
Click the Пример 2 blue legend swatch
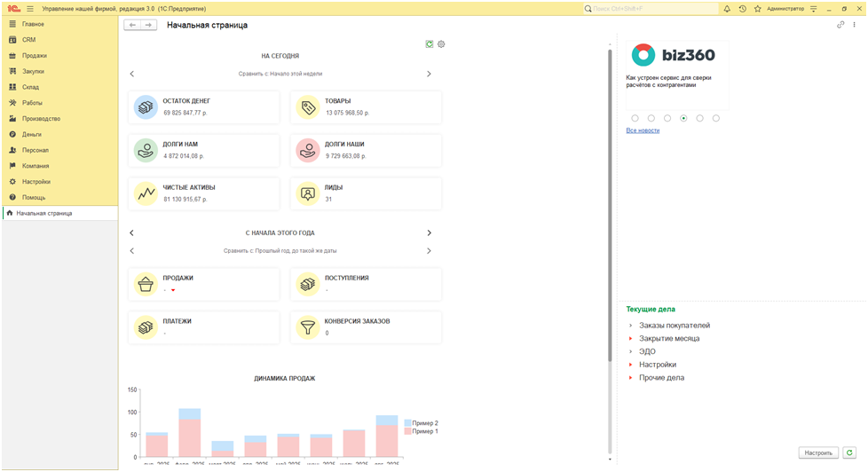coord(407,423)
